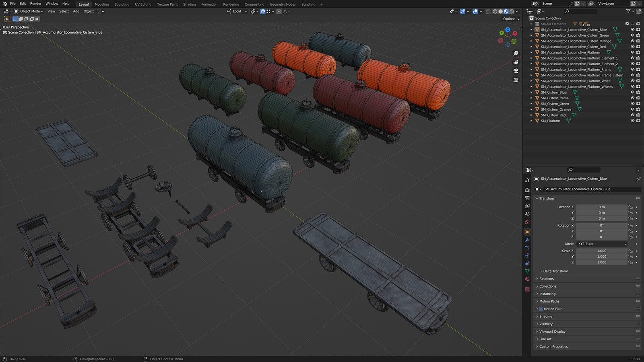Toggle camera view icon in viewport
The height and width of the screenshot is (362, 644).
pyautogui.click(x=516, y=71)
